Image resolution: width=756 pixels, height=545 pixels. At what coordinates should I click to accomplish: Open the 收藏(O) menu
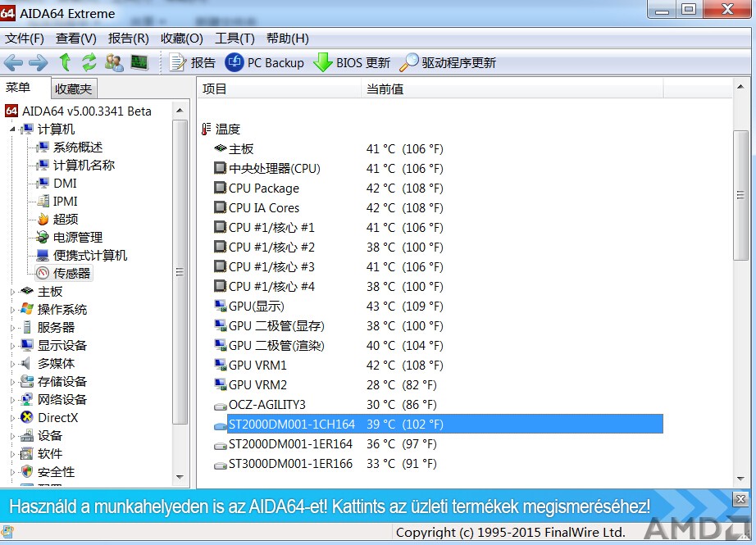click(x=182, y=38)
